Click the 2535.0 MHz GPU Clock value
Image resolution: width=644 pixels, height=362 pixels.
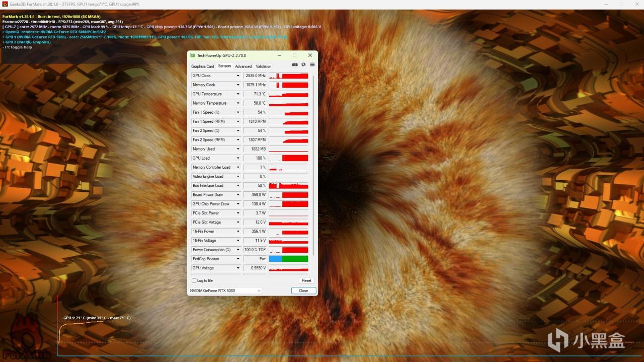tap(255, 76)
